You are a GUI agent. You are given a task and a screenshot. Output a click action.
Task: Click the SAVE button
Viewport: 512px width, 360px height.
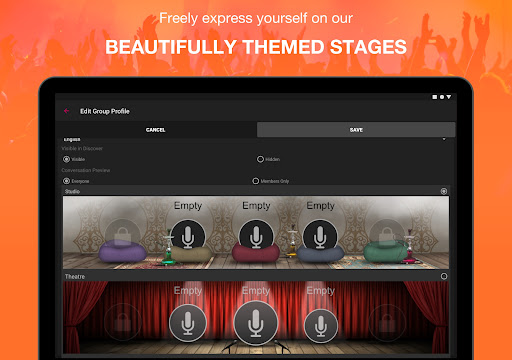(x=356, y=130)
